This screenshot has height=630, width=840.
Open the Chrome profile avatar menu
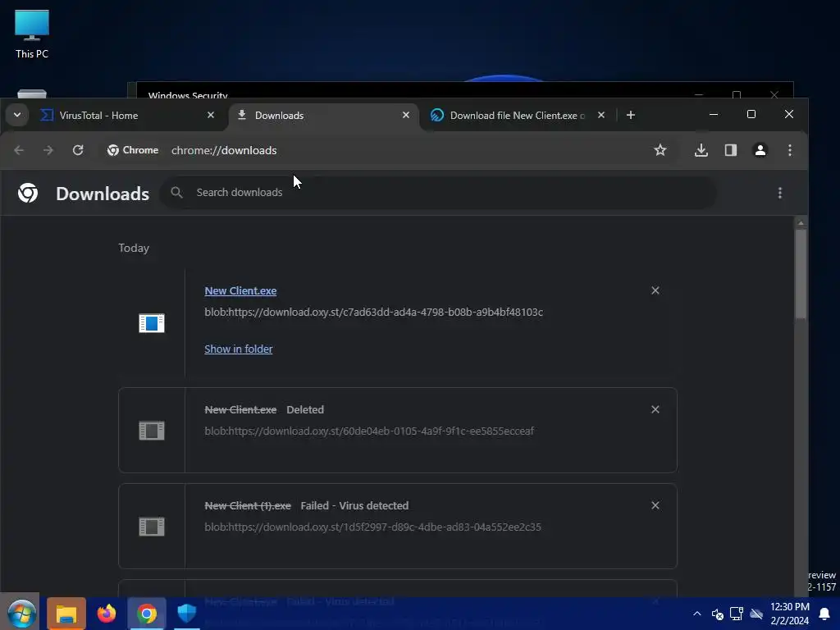(760, 151)
